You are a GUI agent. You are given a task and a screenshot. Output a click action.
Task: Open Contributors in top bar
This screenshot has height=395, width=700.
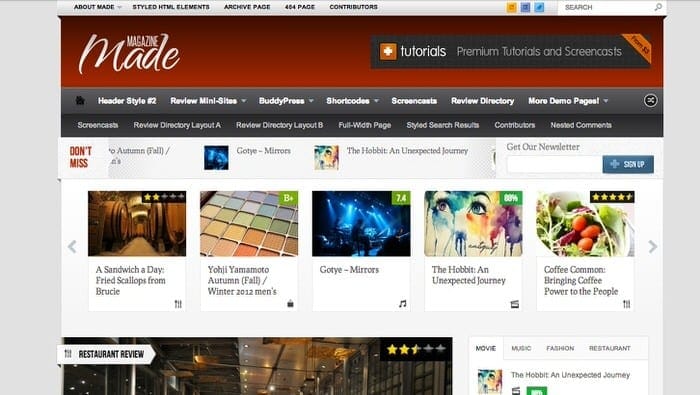(354, 7)
